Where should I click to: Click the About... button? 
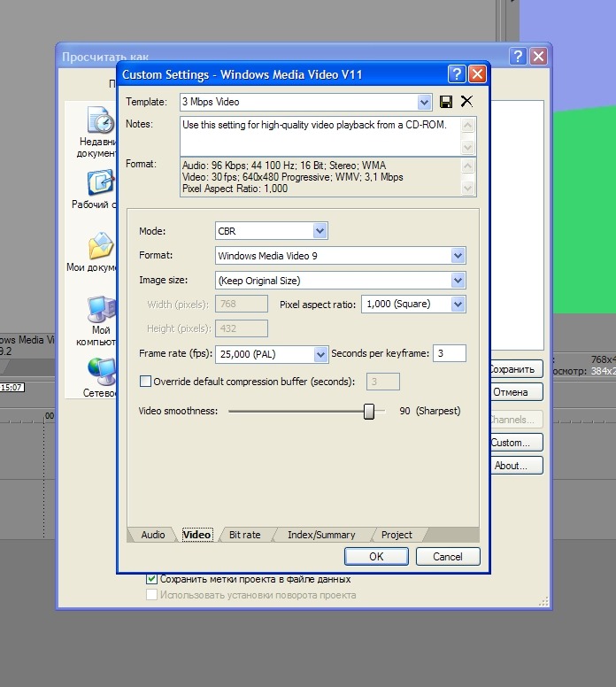point(517,466)
